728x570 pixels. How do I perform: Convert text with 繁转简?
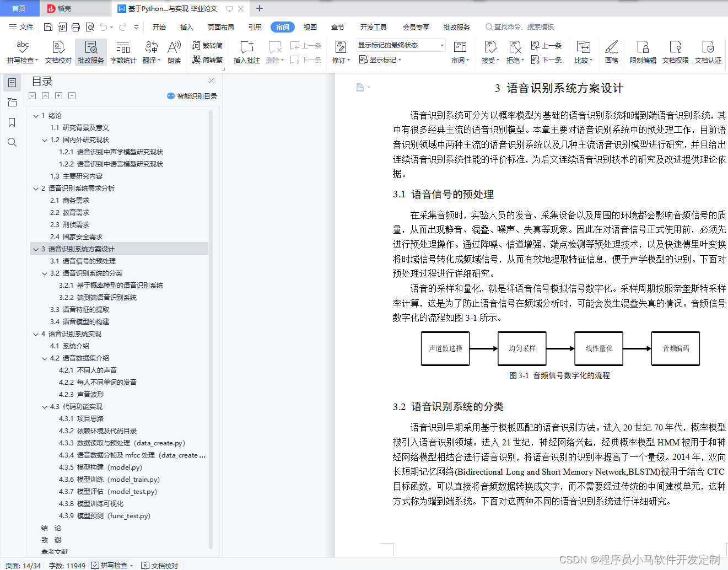[x=207, y=46]
